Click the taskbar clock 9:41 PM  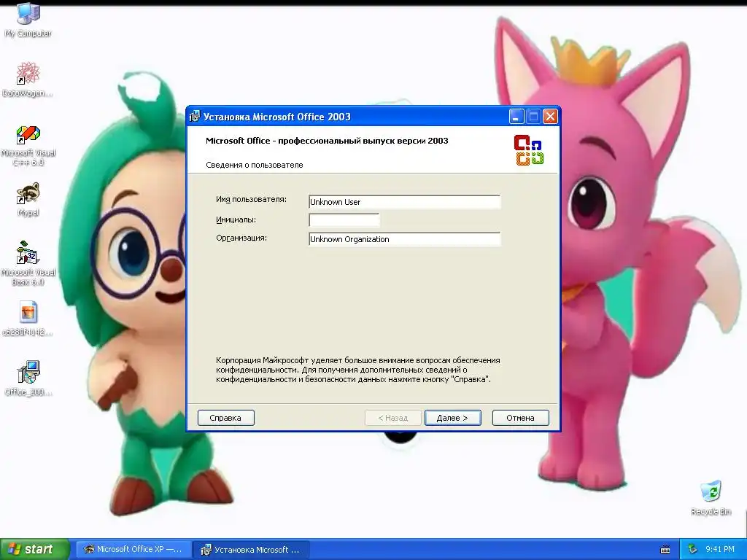coord(720,550)
